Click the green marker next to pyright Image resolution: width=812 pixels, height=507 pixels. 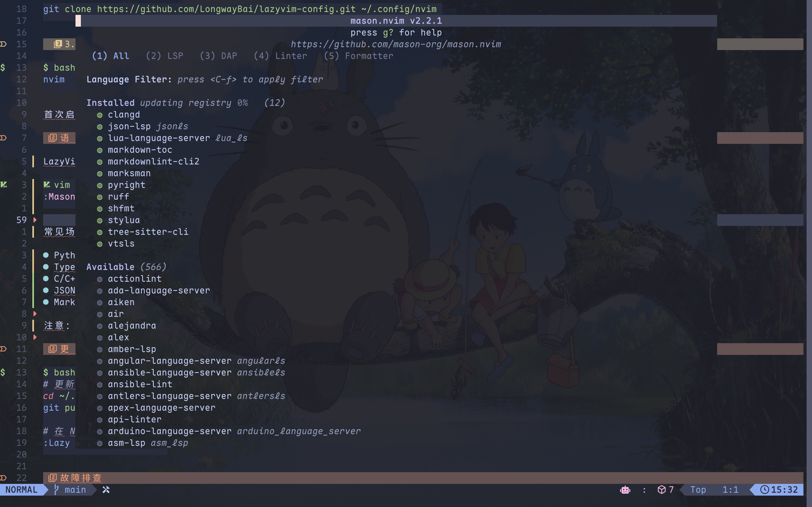pos(100,185)
